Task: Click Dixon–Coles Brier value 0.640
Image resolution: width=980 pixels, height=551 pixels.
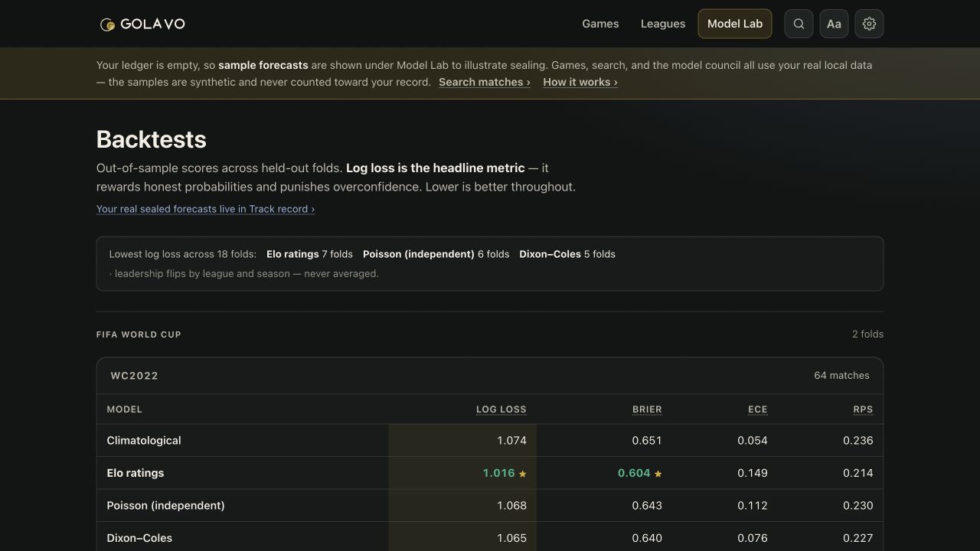Action: 647,538
